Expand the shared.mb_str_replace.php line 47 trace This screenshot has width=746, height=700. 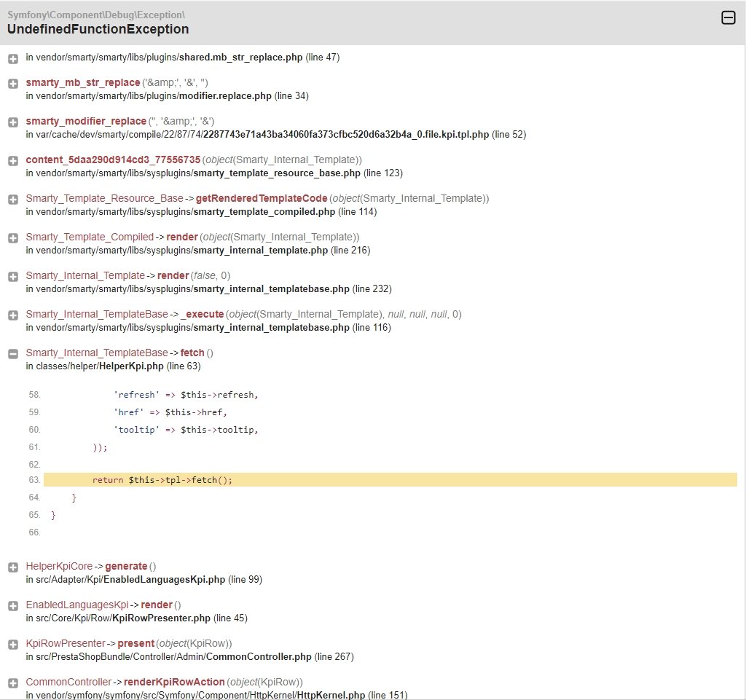click(13, 59)
